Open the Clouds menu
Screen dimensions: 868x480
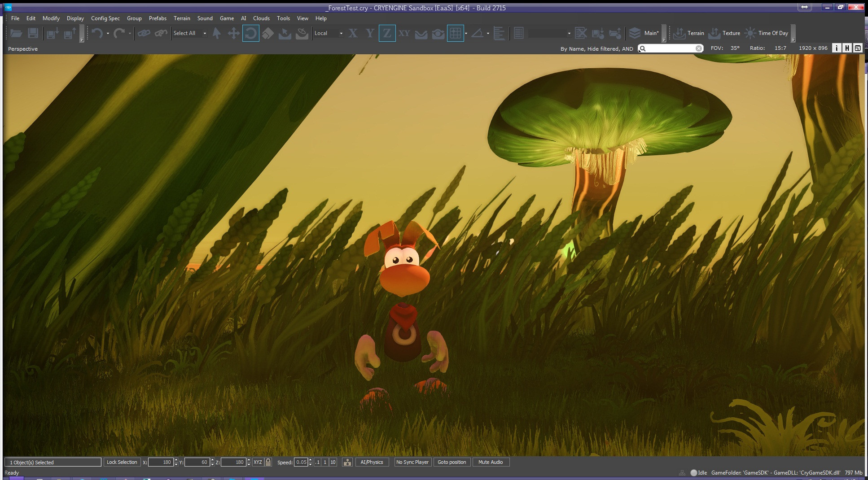coord(261,18)
